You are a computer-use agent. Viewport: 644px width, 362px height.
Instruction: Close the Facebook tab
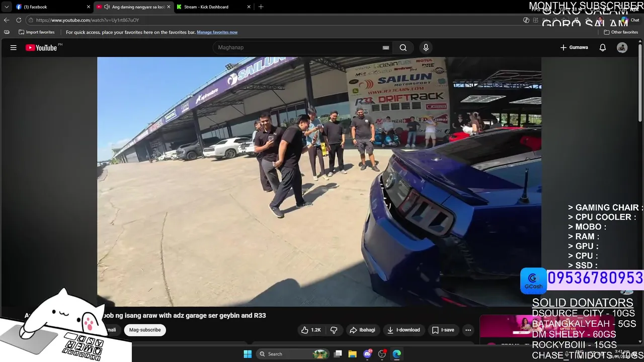pyautogui.click(x=89, y=7)
